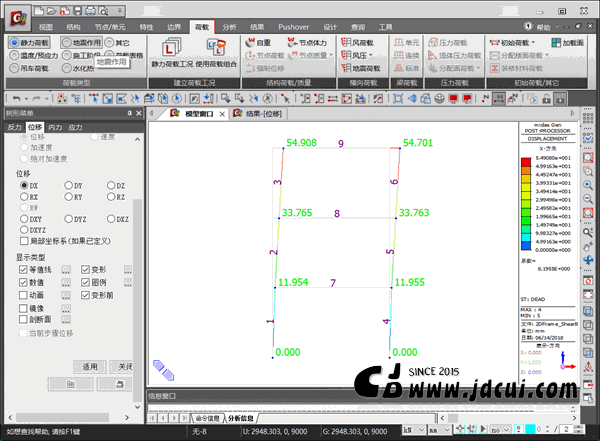This screenshot has width=600, height=441.
Task: Open quick access toolbar customize dropdown
Action: point(119,11)
